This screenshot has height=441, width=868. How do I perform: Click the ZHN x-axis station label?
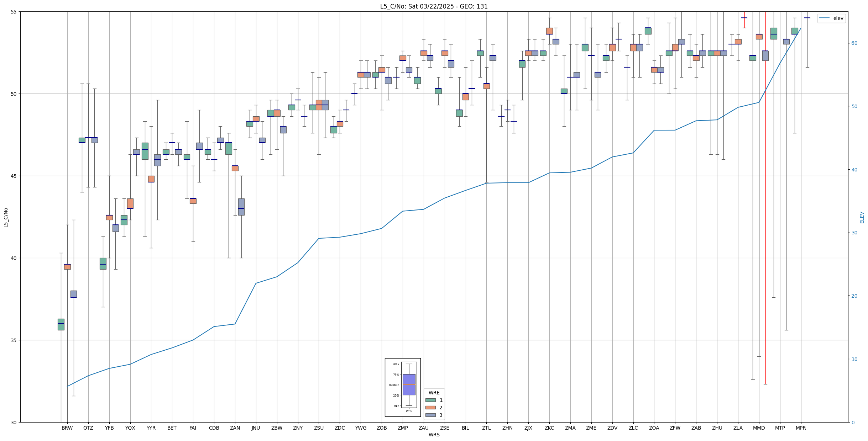point(507,428)
